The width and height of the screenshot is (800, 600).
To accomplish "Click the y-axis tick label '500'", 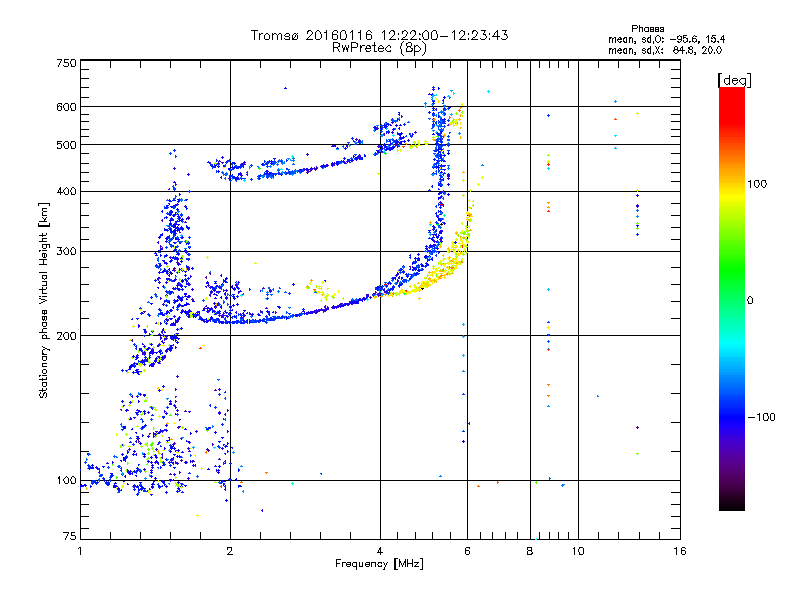I will tap(66, 145).
